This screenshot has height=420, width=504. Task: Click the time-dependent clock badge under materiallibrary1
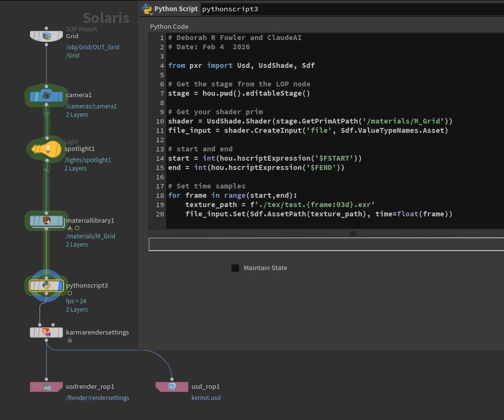[77, 228]
